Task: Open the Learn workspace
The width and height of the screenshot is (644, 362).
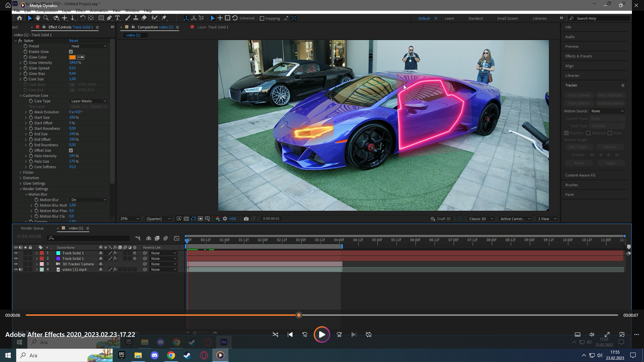Action: point(449,18)
